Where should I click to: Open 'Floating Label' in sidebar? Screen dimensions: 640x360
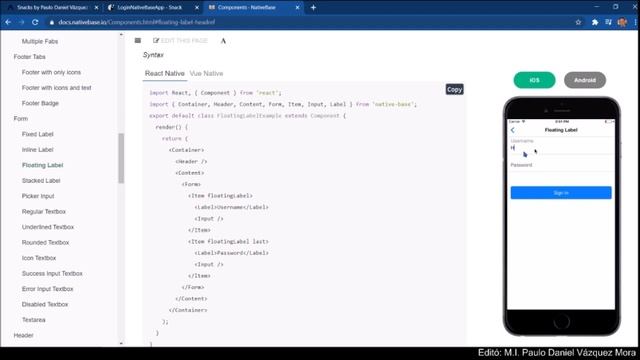click(x=42, y=165)
